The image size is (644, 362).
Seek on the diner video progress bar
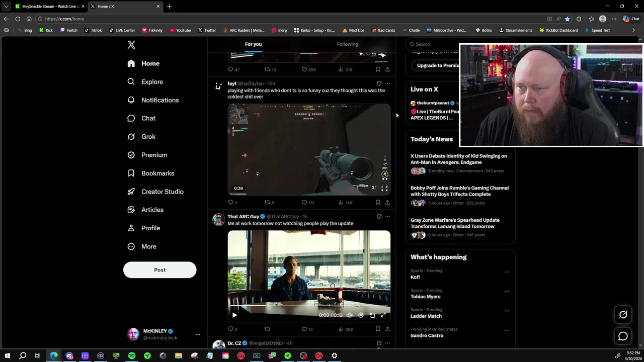pos(309,306)
